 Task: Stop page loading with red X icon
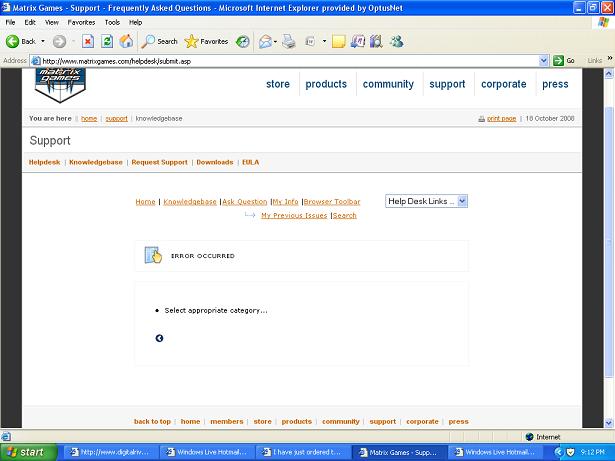(x=88, y=41)
